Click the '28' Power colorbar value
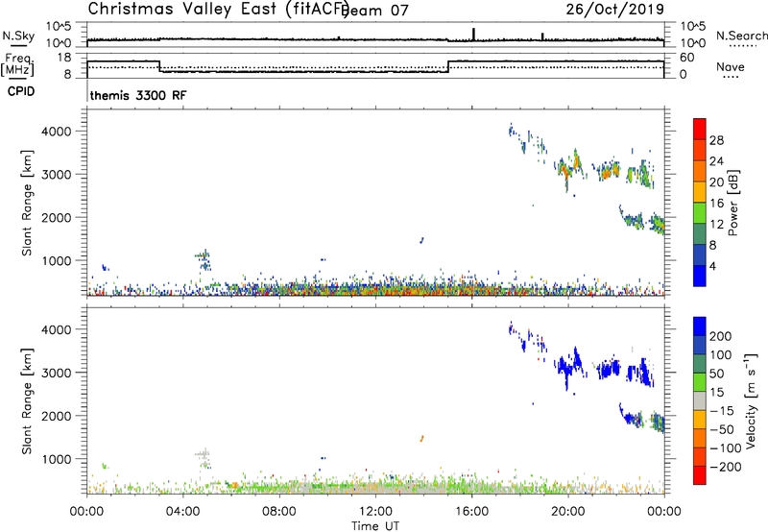Screen dimensions: 768x532 716,140
